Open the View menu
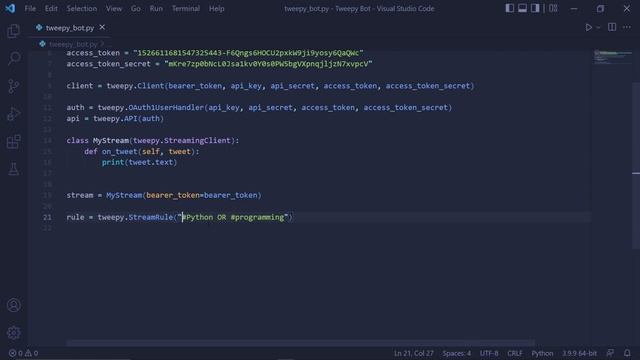Viewport: 640px width, 360px height. coord(114,9)
